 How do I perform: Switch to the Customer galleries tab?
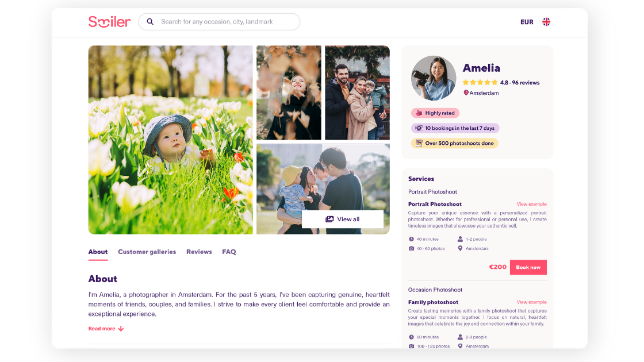click(147, 252)
